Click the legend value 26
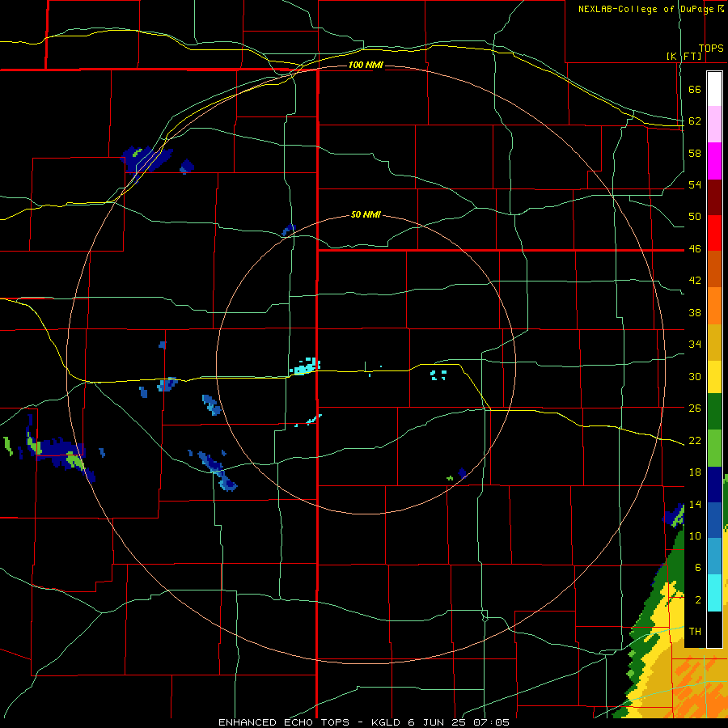This screenshot has width=728, height=728. [695, 408]
